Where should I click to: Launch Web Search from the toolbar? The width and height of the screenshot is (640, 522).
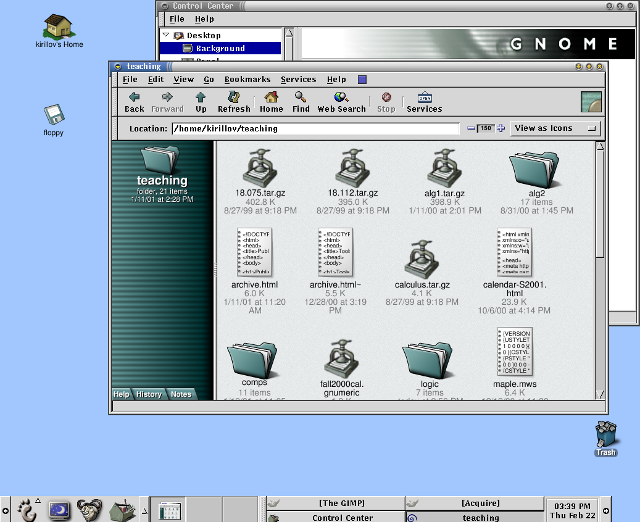(341, 101)
